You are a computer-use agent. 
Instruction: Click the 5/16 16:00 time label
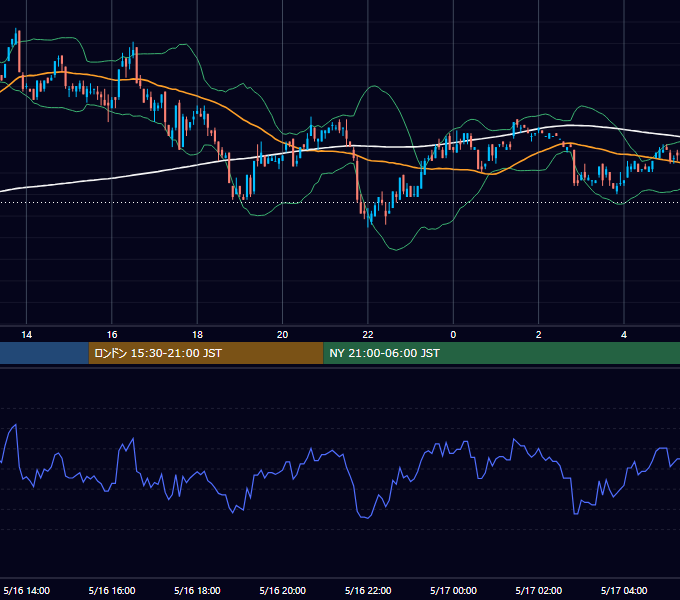(112, 590)
